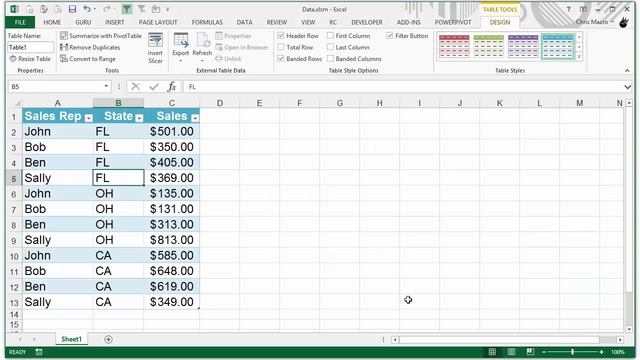The width and height of the screenshot is (640, 360).
Task: Click the Insert Function fx icon
Action: pyautogui.click(x=172, y=87)
